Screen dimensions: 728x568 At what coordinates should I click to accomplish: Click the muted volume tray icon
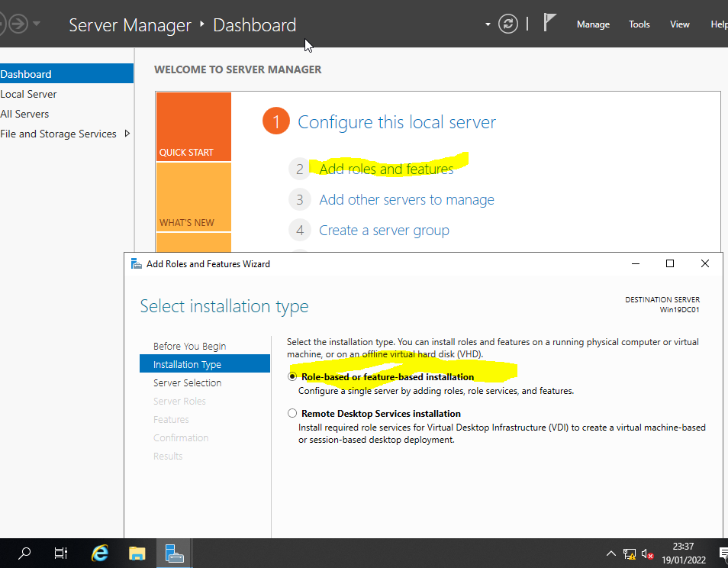[x=648, y=554]
